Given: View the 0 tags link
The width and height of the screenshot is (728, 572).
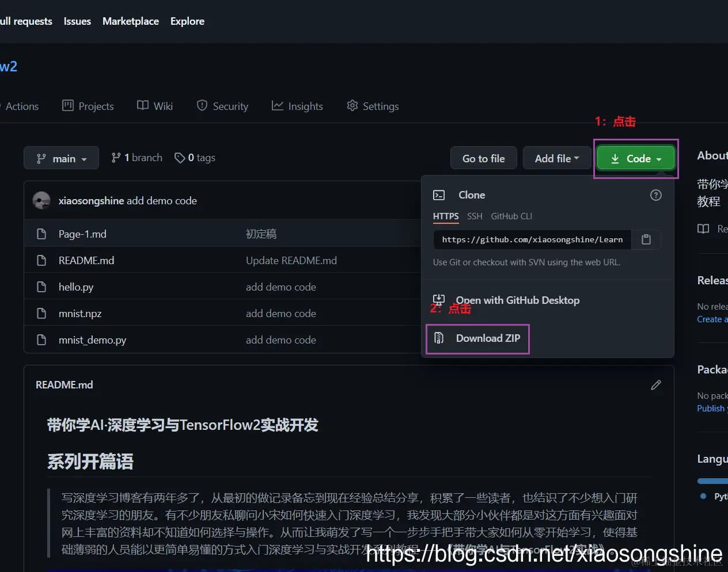Looking at the screenshot, I should coord(195,158).
